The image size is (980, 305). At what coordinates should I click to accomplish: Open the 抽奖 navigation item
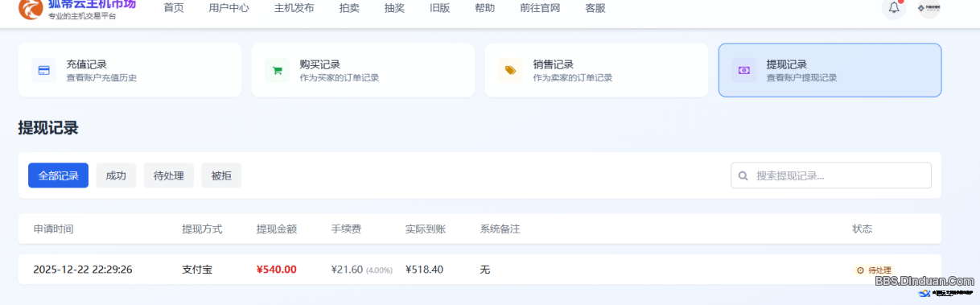pos(395,8)
